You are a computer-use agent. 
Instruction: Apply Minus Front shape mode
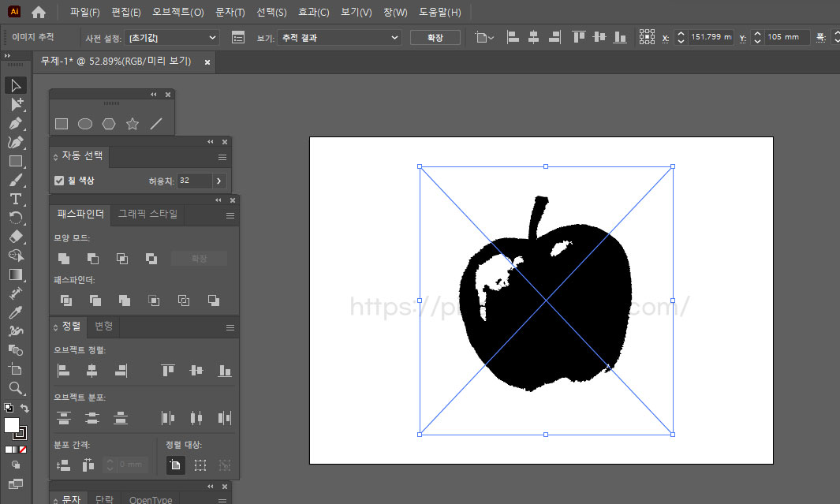click(93, 259)
